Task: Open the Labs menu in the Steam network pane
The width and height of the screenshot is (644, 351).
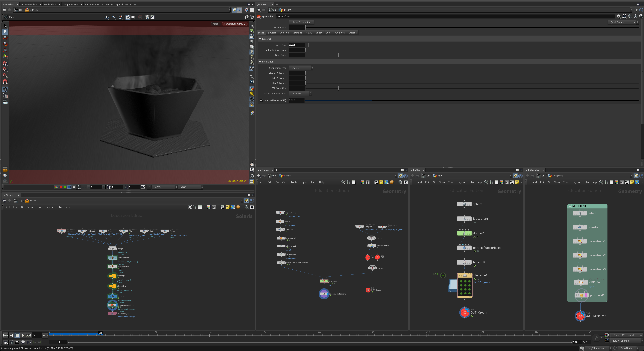Action: pyautogui.click(x=314, y=182)
